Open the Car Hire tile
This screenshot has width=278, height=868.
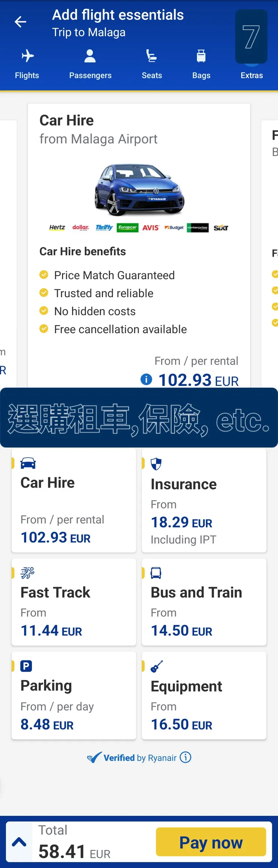point(74,500)
